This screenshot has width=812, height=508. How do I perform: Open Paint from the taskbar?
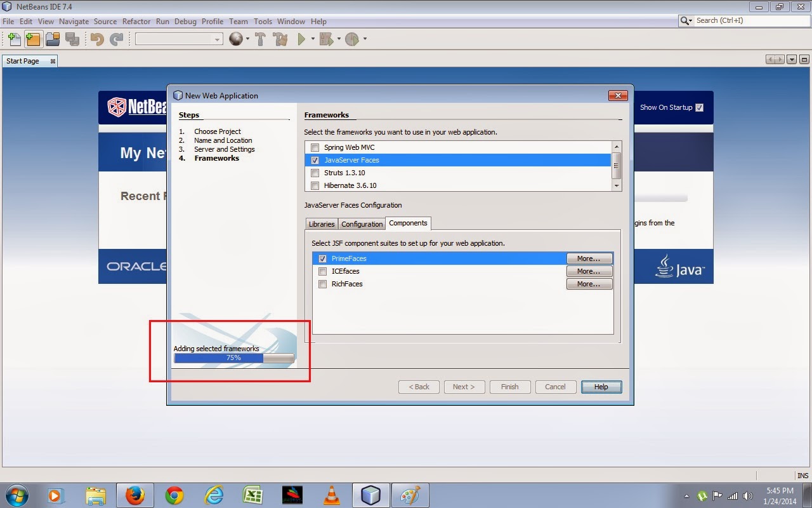[x=410, y=495]
